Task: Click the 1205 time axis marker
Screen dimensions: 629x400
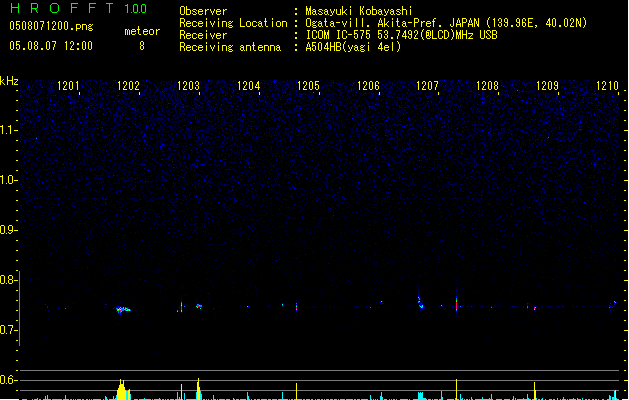Action: 308,85
